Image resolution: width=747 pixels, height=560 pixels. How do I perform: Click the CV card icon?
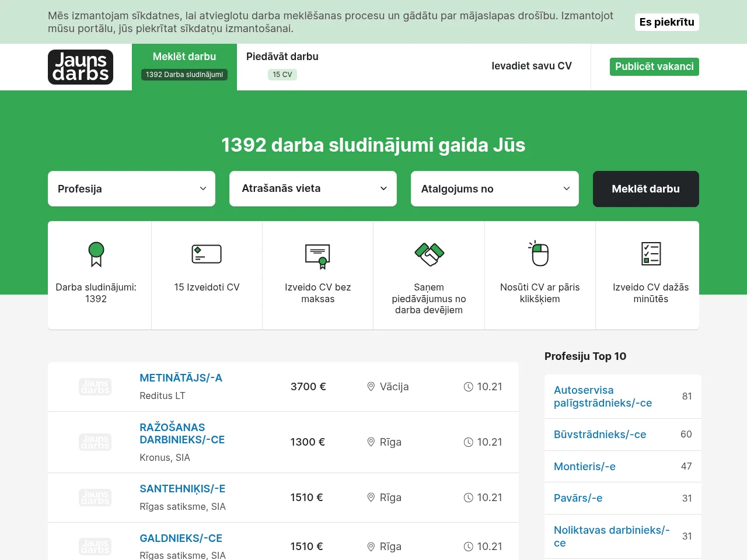pos(207,254)
